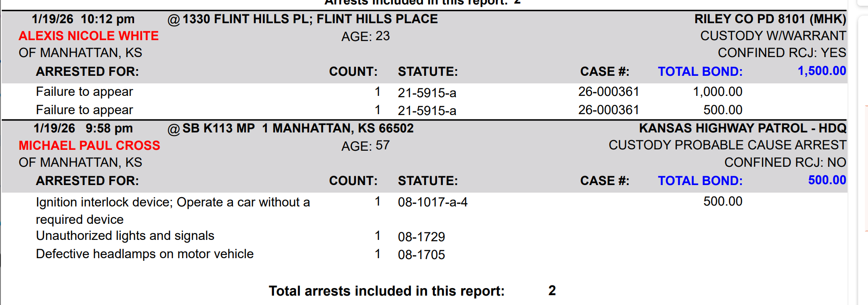The height and width of the screenshot is (305, 868).
Task: Click the Ignition interlock device charge text
Action: [x=172, y=202]
